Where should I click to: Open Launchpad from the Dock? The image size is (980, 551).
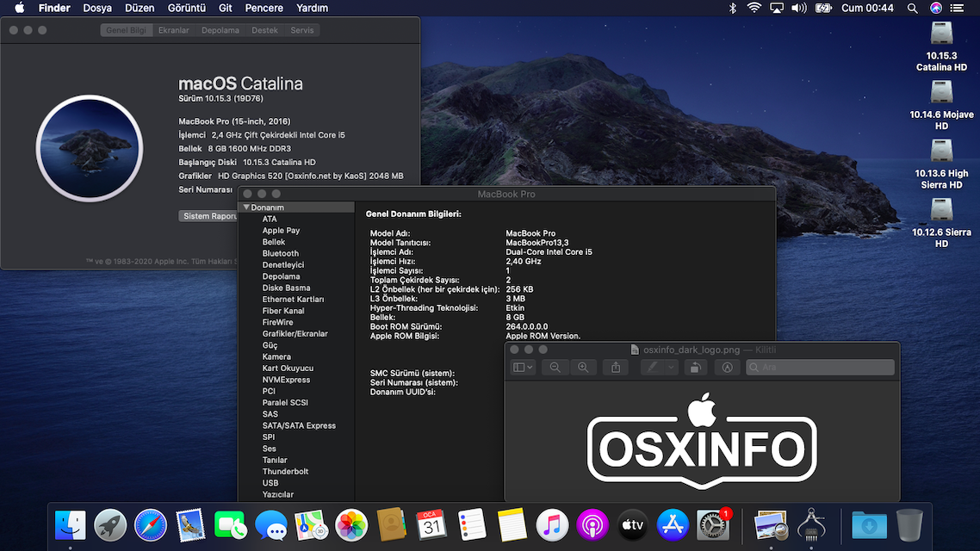(110, 524)
